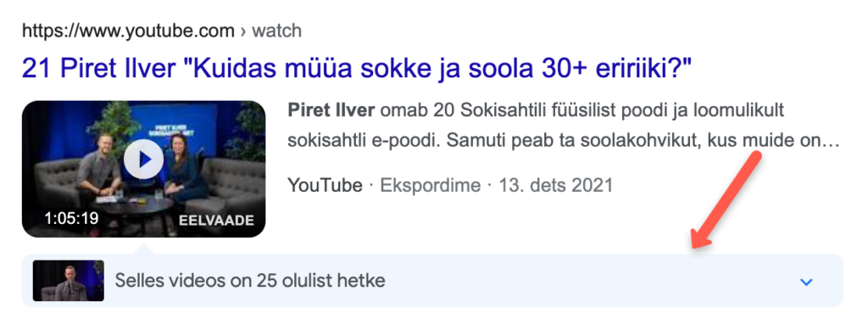Click the bold "Piret Ilver" snippet text
Image resolution: width=868 pixels, height=330 pixels.
click(331, 110)
